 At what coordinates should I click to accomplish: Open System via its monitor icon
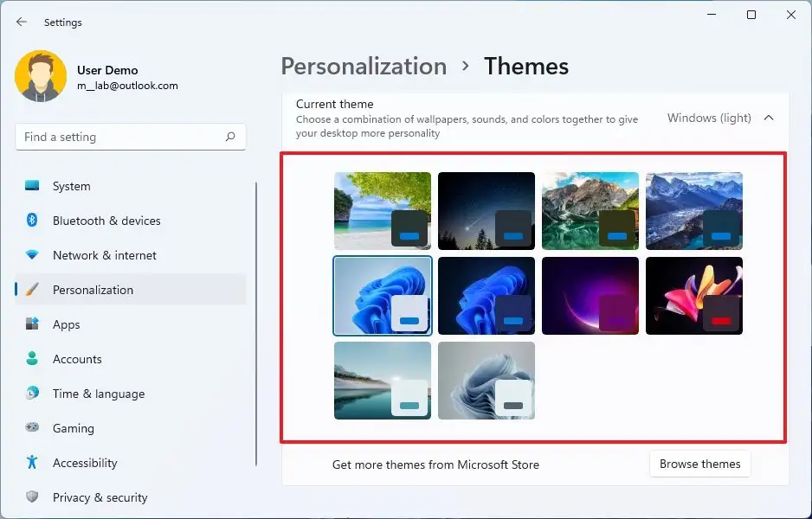coord(32,186)
